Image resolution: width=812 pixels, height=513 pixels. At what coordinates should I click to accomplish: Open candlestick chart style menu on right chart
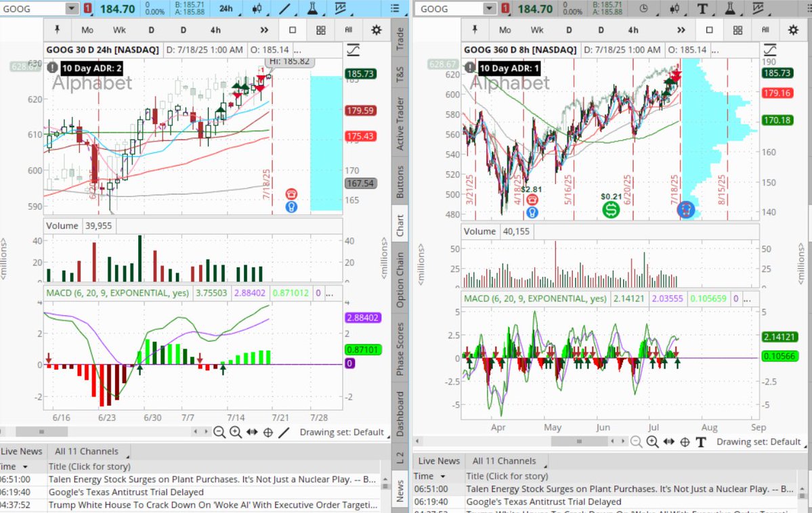(x=675, y=9)
